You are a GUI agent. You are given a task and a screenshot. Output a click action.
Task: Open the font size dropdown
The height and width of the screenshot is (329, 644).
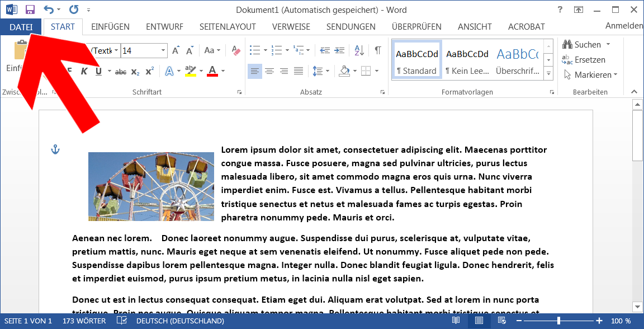click(163, 50)
